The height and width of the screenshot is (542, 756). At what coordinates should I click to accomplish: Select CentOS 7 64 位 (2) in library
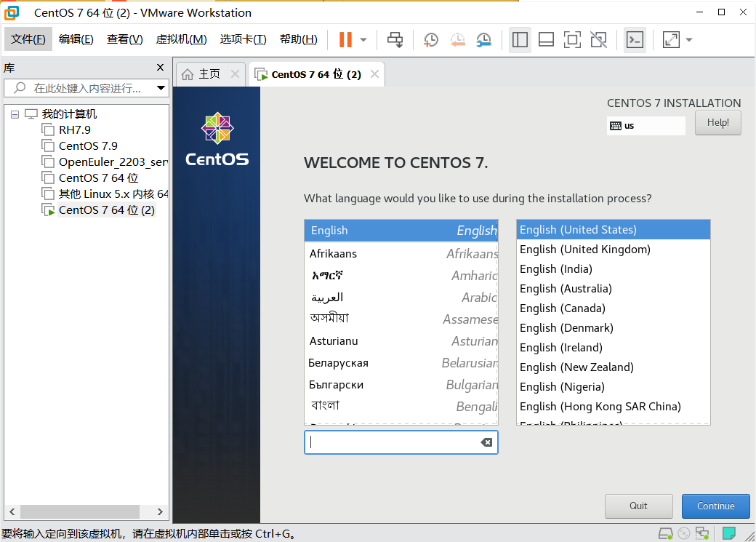pyautogui.click(x=107, y=210)
